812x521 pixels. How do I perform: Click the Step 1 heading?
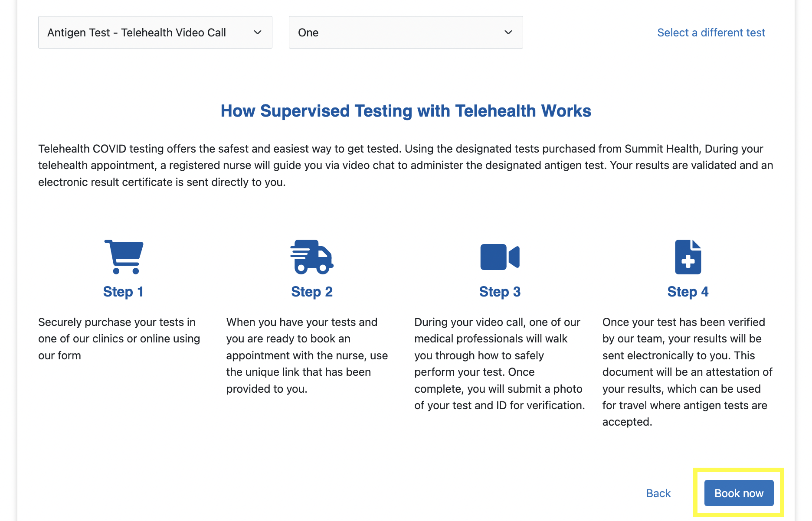[x=123, y=292]
